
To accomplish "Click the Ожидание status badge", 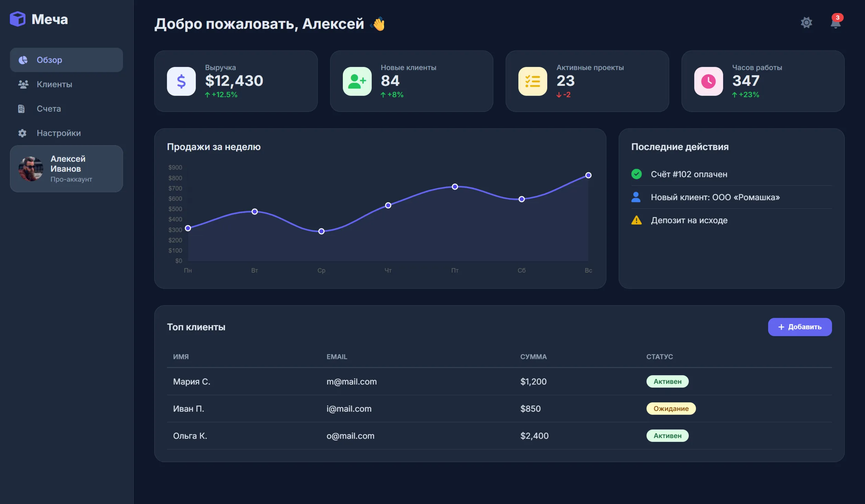I will [671, 409].
